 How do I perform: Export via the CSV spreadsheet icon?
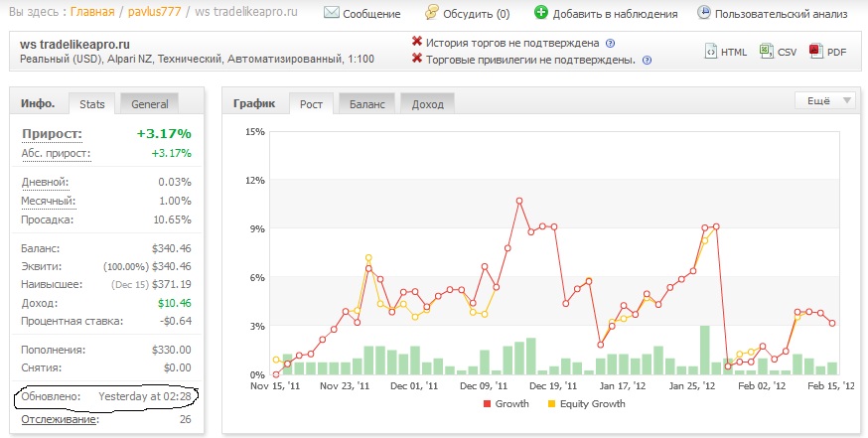click(766, 51)
